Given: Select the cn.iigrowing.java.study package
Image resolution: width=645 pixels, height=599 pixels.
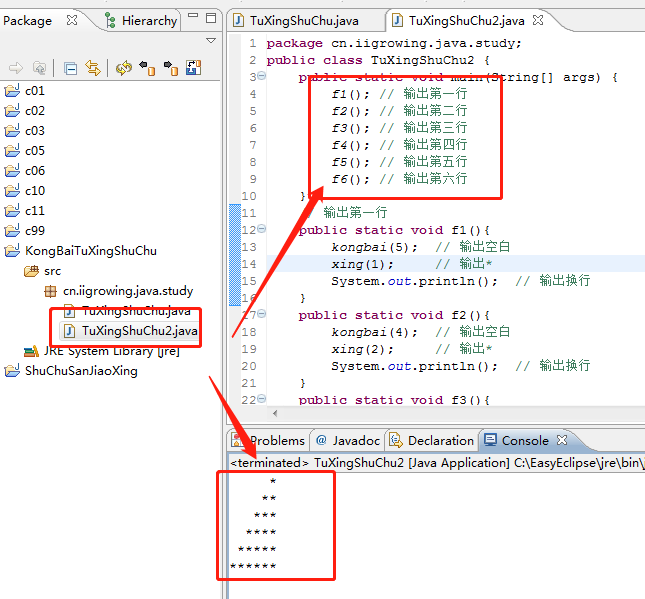Looking at the screenshot, I should [x=118, y=291].
